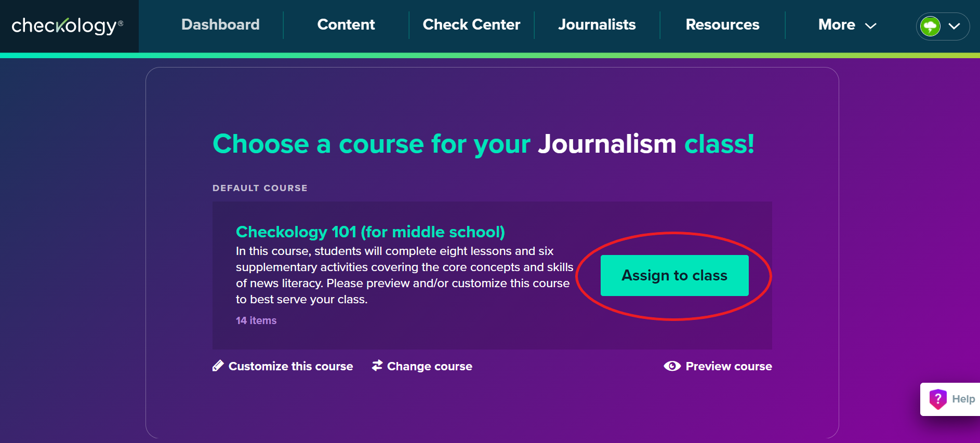Image resolution: width=980 pixels, height=443 pixels.
Task: Click the Help shield question mark icon
Action: point(938,399)
